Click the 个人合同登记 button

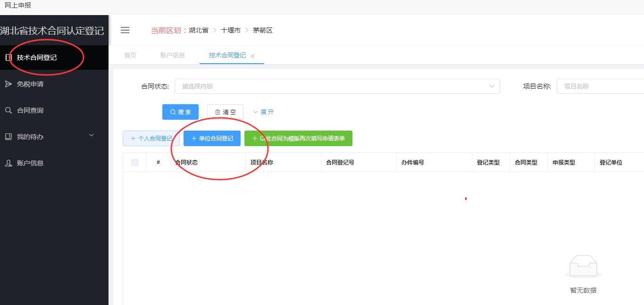tap(151, 139)
